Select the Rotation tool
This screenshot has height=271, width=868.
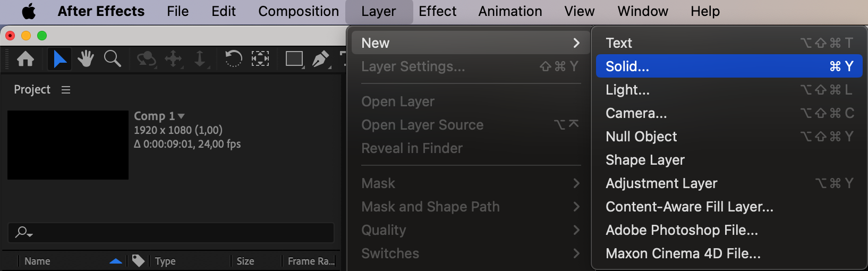coord(233,58)
